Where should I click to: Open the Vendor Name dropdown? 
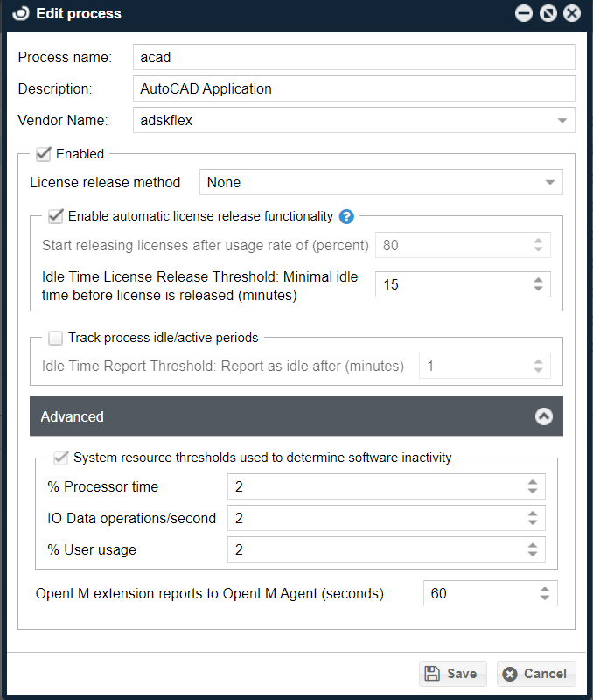[x=562, y=121]
